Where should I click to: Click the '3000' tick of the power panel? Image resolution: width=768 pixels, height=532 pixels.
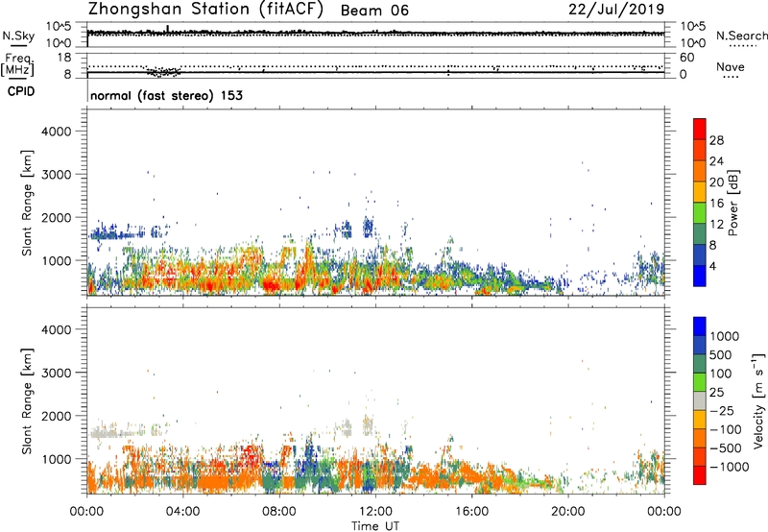click(56, 175)
